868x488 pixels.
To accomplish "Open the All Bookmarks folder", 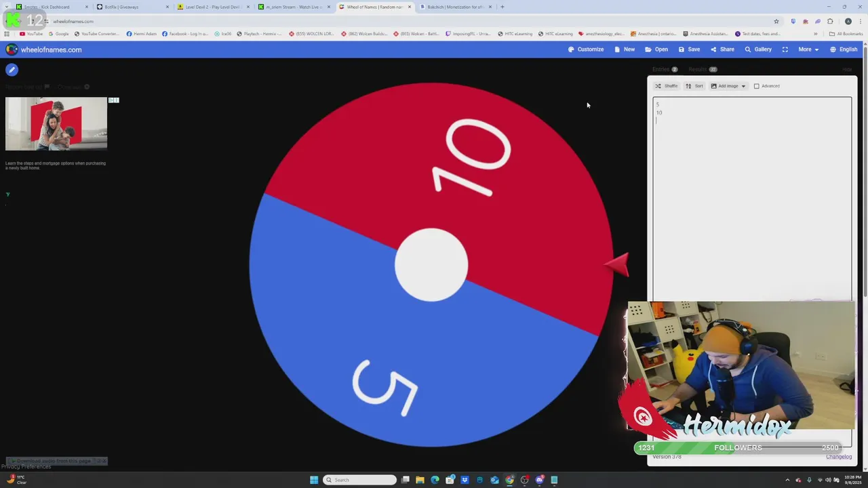I will click(846, 34).
